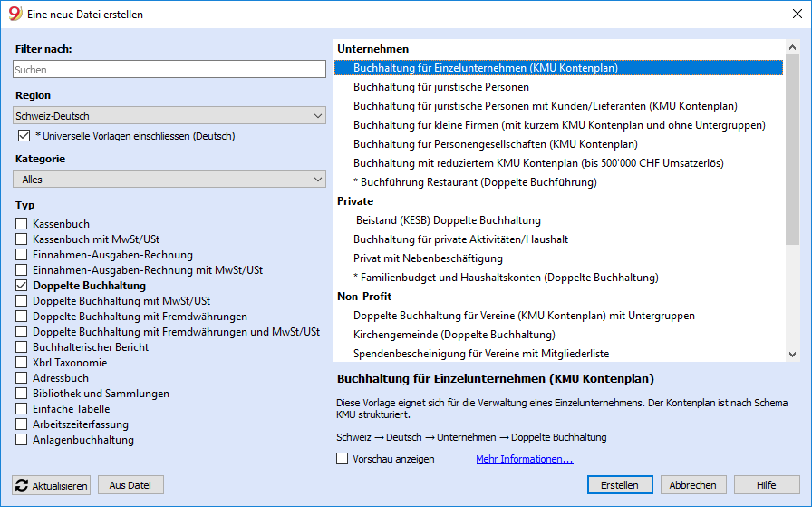
Task: Close the dialog with the X icon
Action: pyautogui.click(x=797, y=14)
